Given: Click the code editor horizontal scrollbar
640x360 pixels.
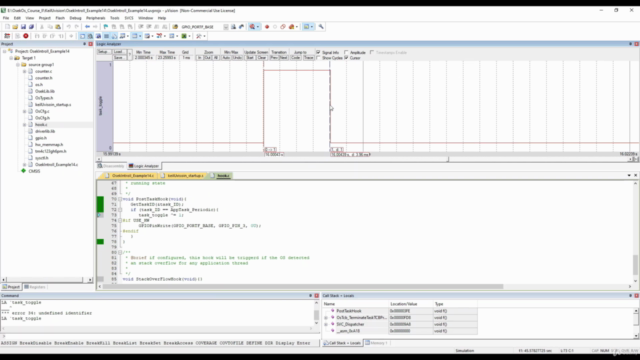Looking at the screenshot, I should point(364,287).
